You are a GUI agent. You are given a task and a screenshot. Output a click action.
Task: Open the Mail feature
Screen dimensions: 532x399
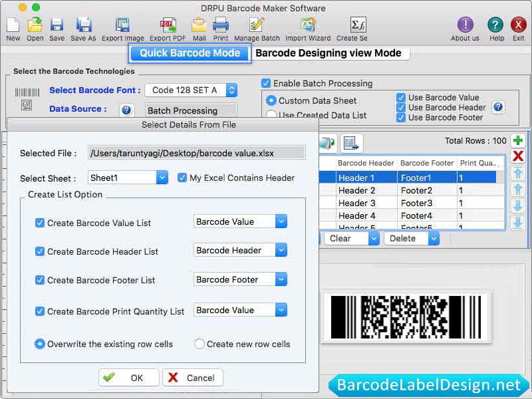(198, 27)
